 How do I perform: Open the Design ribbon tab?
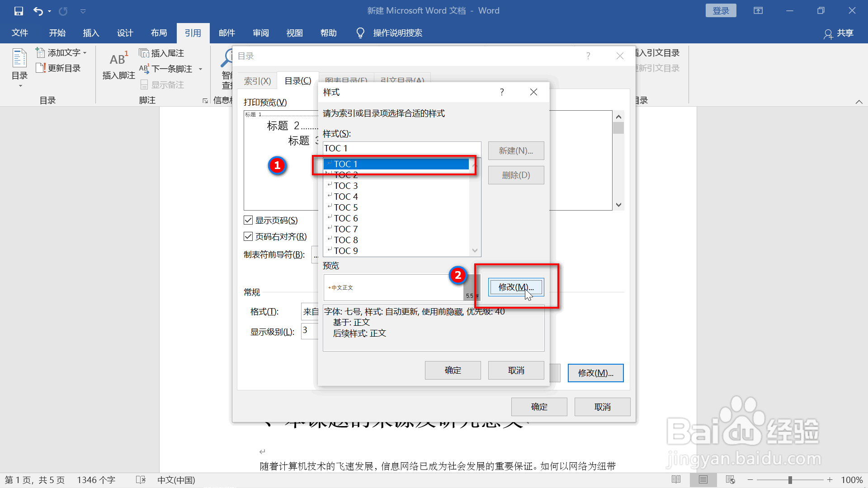[x=125, y=33]
